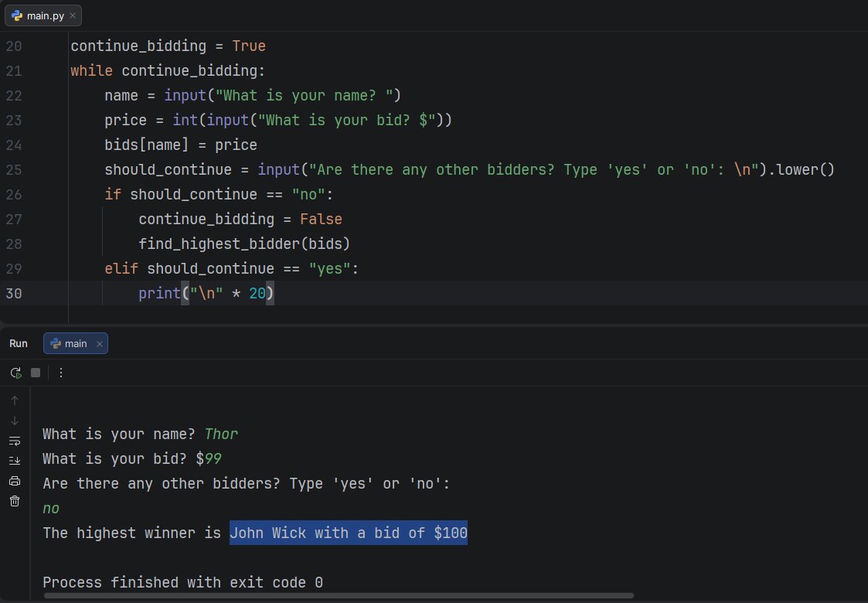Clear console with trash icon
Viewport: 868px width, 603px height.
(15, 501)
